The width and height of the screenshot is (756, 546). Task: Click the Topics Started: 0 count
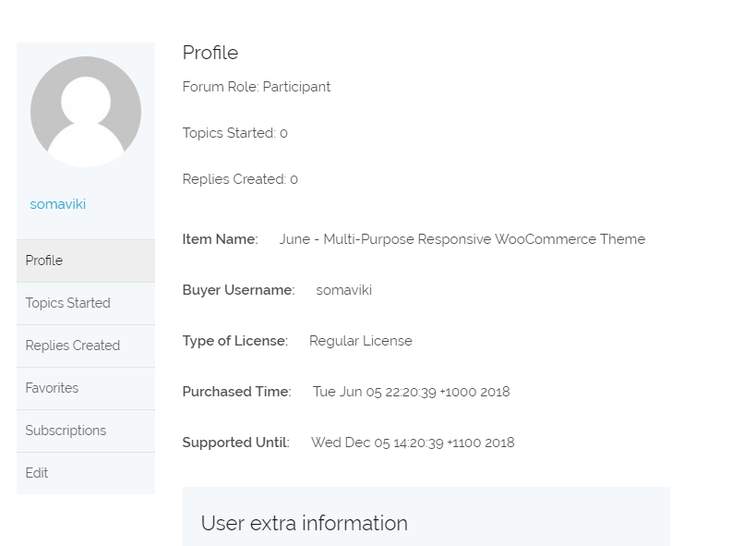[x=234, y=133]
